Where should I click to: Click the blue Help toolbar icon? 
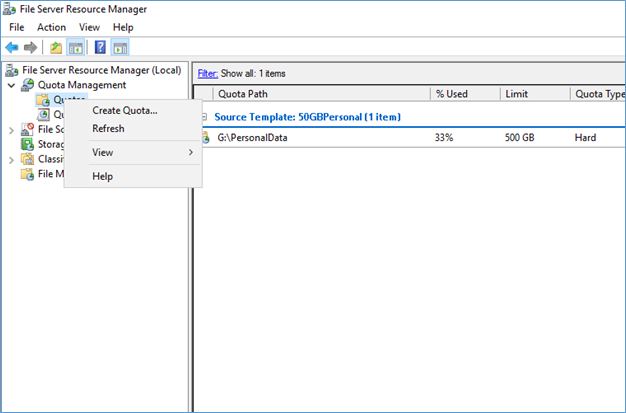pos(100,47)
